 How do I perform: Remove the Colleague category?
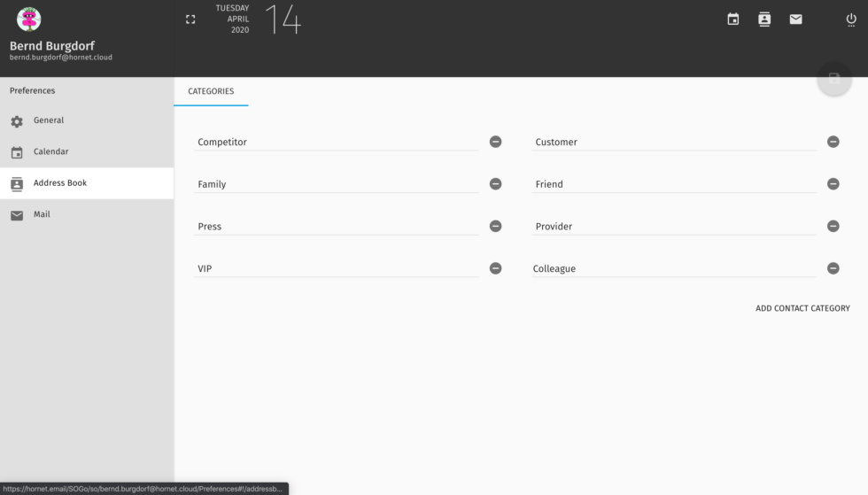click(x=833, y=268)
